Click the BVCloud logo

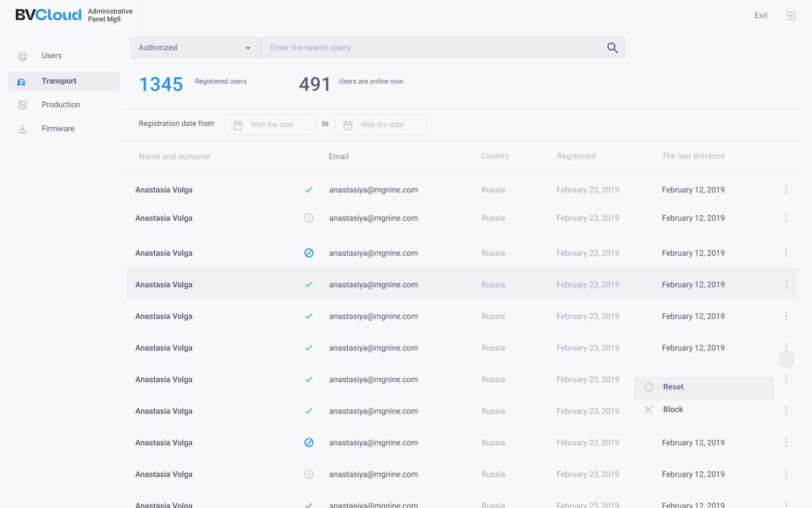tap(48, 15)
